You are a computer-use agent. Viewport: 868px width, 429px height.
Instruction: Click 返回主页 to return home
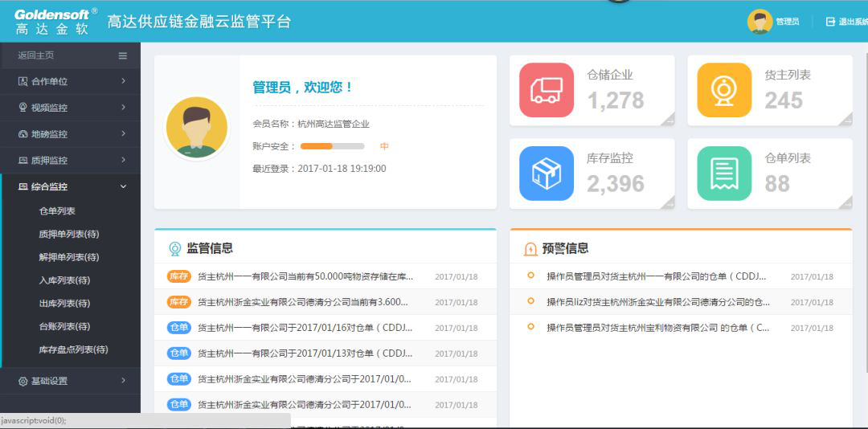tap(36, 55)
